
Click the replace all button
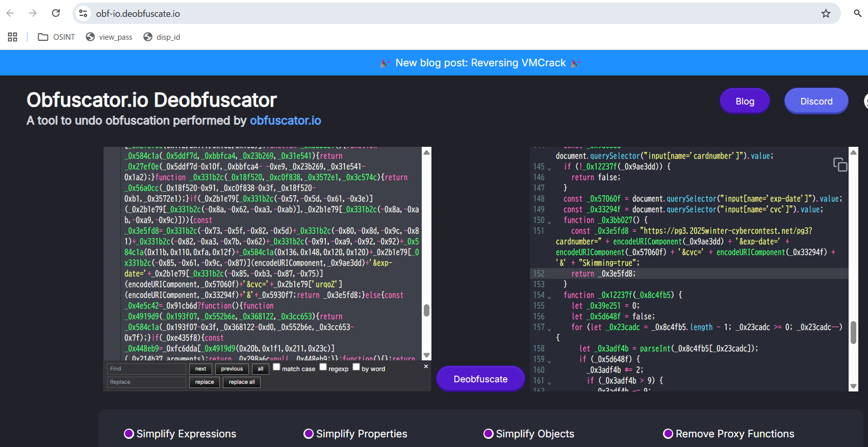242,382
